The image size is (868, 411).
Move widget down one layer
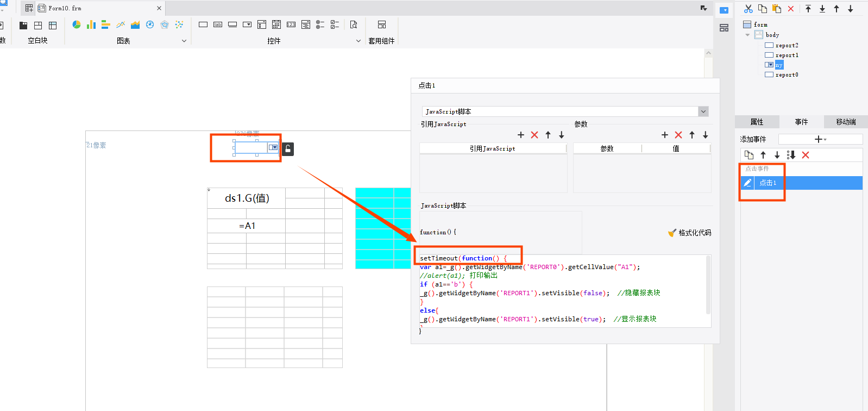coord(851,9)
